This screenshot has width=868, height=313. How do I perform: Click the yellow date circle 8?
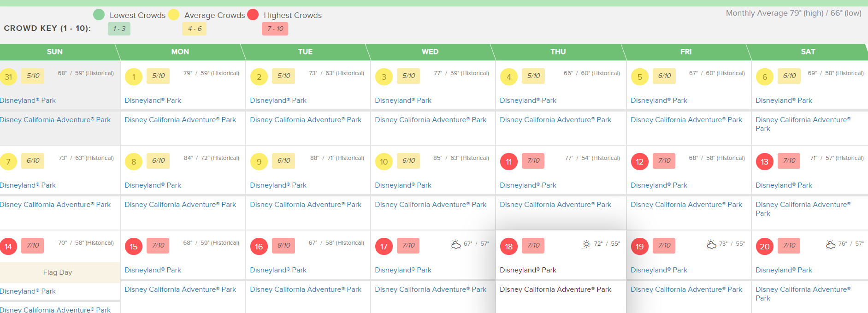(134, 162)
